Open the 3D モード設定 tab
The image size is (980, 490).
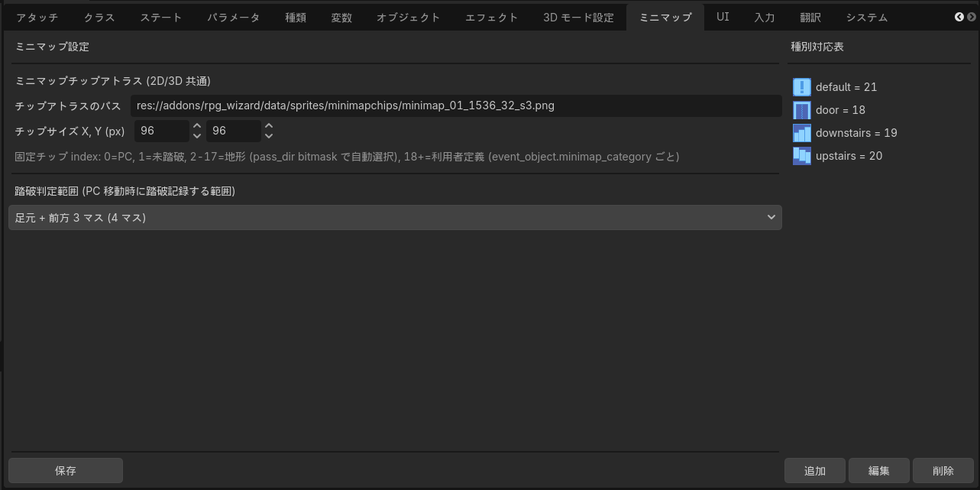578,18
